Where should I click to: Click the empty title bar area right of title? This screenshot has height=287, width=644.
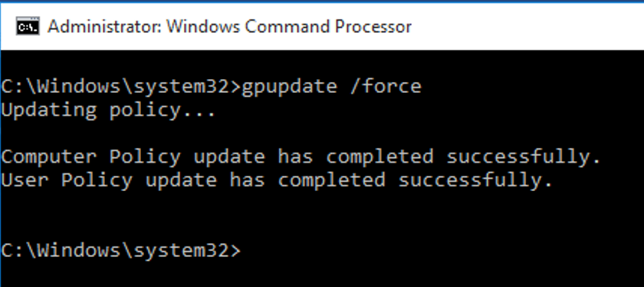coord(527,27)
